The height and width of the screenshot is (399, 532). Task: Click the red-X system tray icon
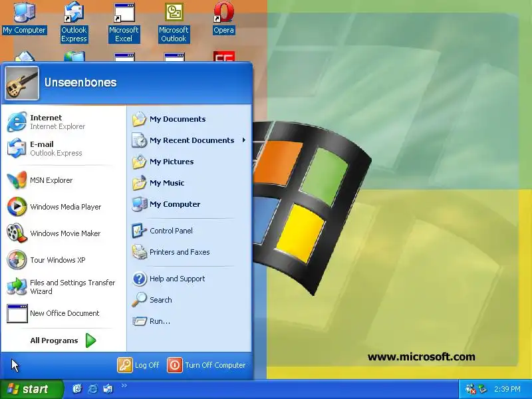(x=471, y=389)
